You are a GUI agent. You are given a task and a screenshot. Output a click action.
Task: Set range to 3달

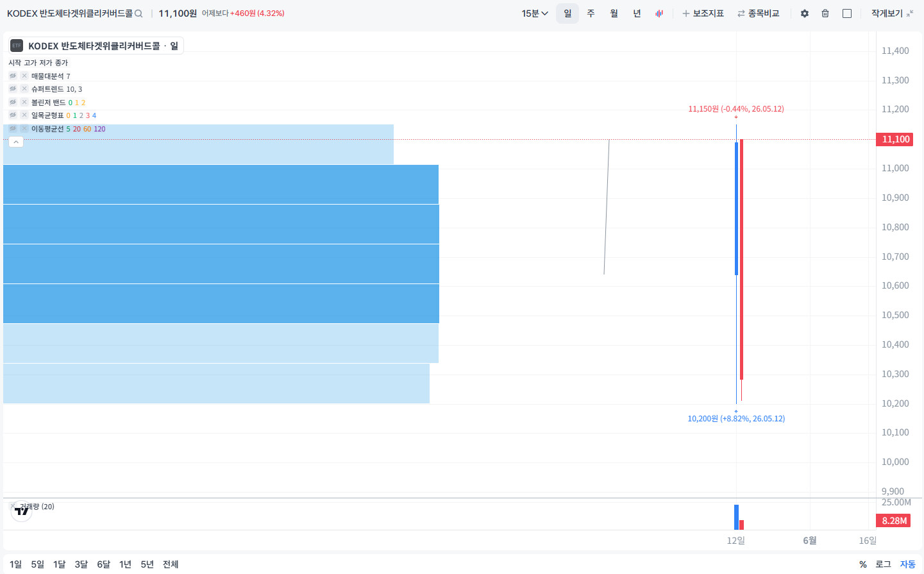coord(81,564)
